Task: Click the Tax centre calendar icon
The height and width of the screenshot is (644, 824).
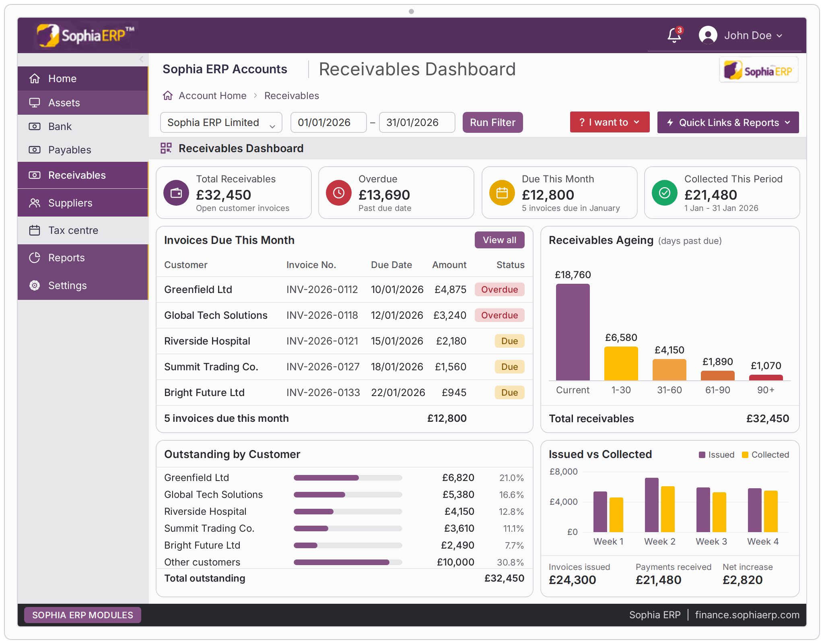Action: [35, 230]
